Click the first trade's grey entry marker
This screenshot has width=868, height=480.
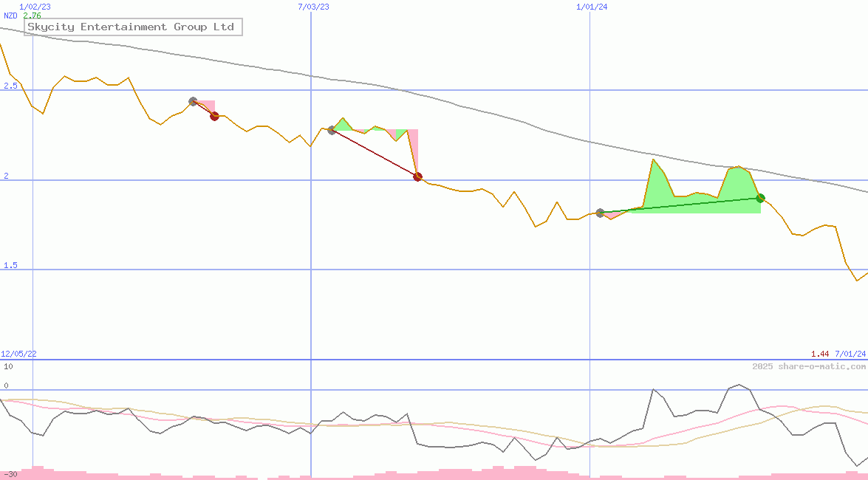(x=193, y=101)
